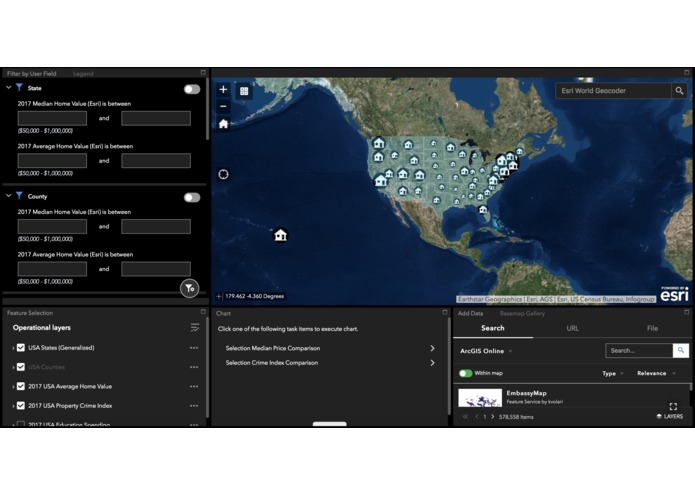Screen dimensions: 695x494
Task: Open the Relevance sort dropdown
Action: coord(656,373)
